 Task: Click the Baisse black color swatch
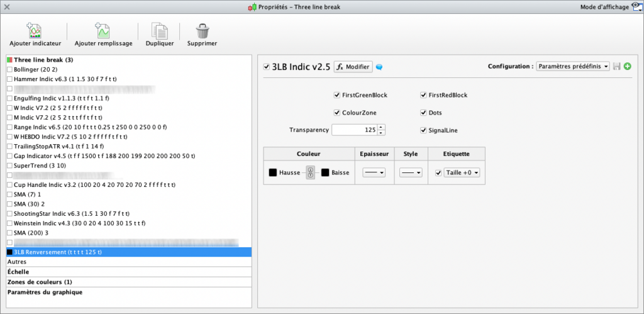click(x=325, y=172)
